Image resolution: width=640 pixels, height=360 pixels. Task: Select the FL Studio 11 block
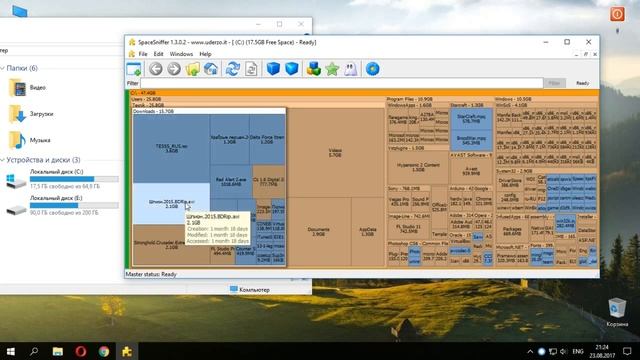click(408, 229)
